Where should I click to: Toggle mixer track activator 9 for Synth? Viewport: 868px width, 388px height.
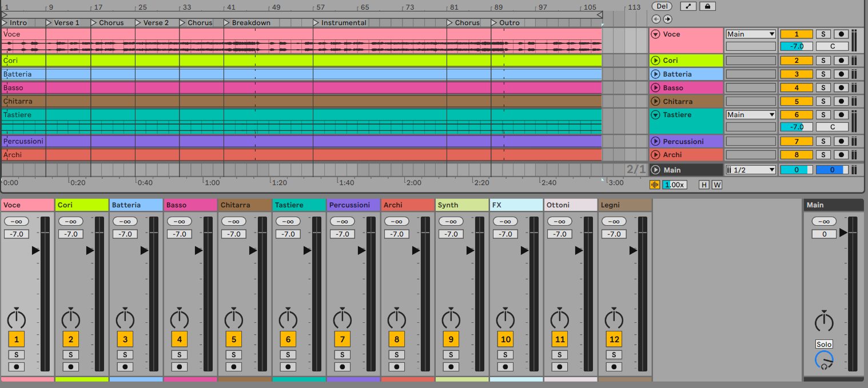pos(451,339)
